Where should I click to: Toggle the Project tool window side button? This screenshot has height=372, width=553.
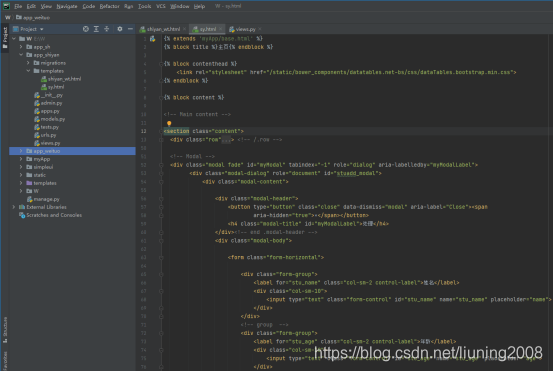tap(5, 38)
